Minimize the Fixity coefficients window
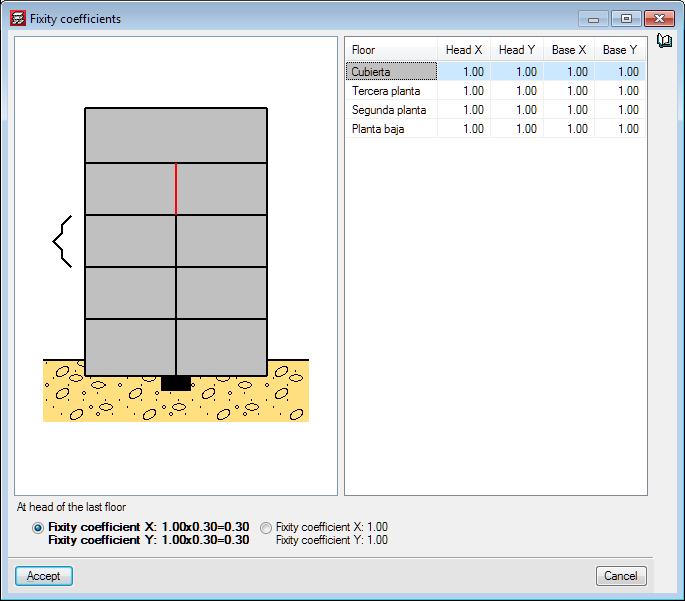685x601 pixels. (x=593, y=19)
